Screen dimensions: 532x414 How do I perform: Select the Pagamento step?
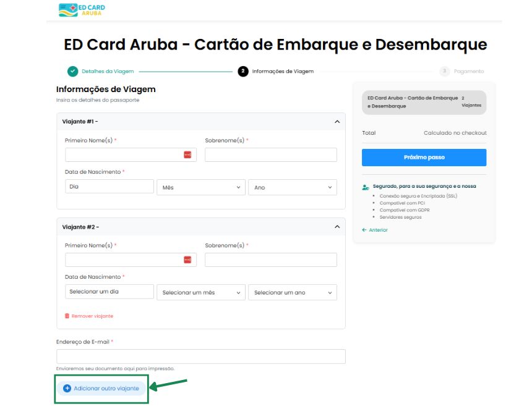(446, 71)
